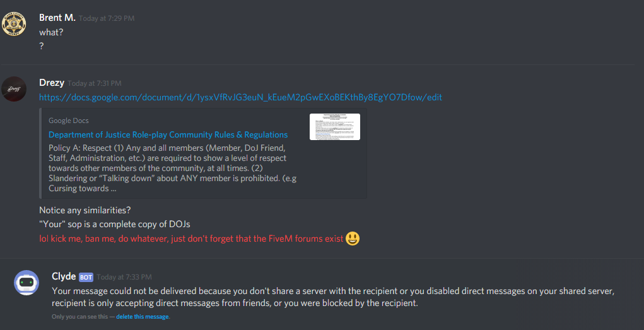Click Brent M.'s sheriff badge avatar
644x330 pixels.
click(14, 24)
